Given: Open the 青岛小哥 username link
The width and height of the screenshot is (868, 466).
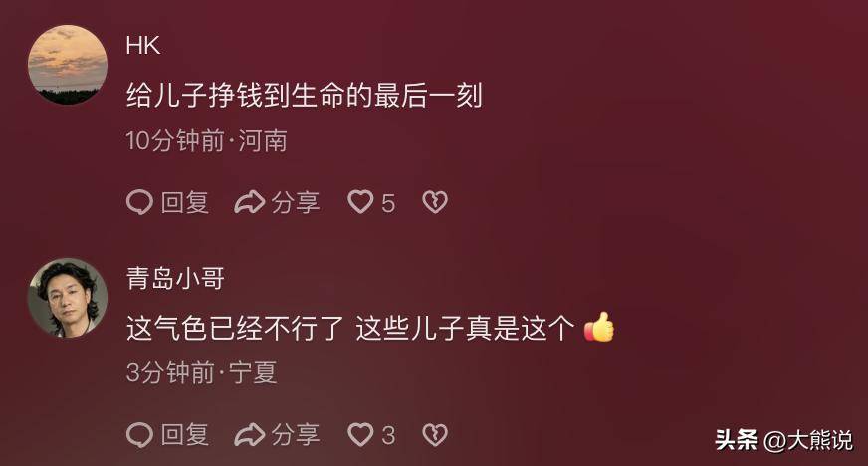Looking at the screenshot, I should coord(175,278).
